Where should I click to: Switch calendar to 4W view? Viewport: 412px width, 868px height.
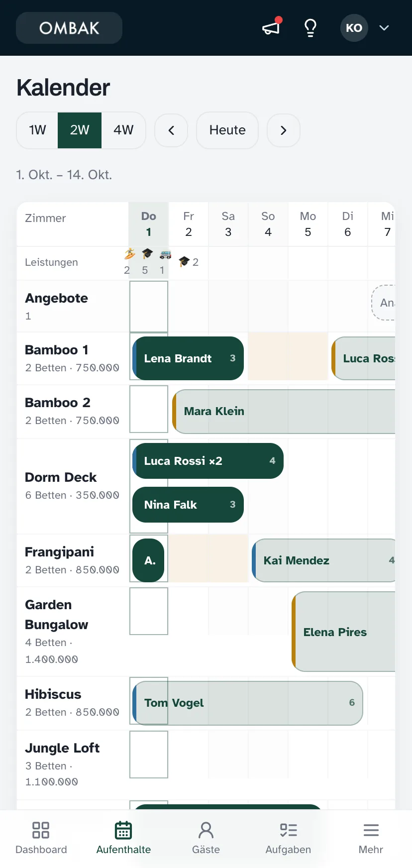point(123,130)
